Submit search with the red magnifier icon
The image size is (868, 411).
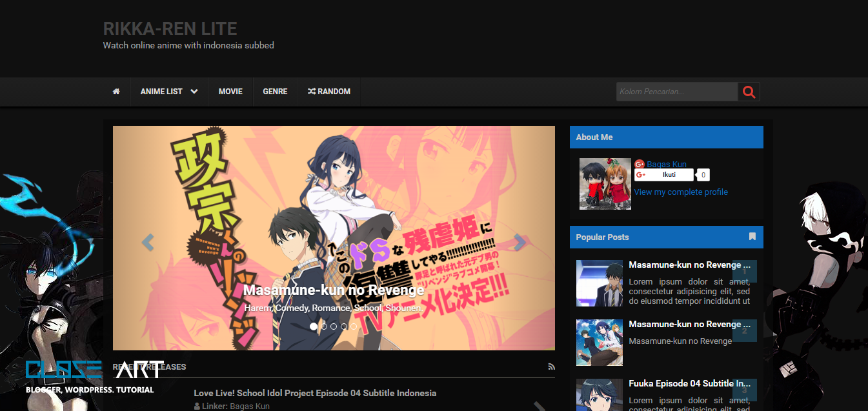pos(749,92)
